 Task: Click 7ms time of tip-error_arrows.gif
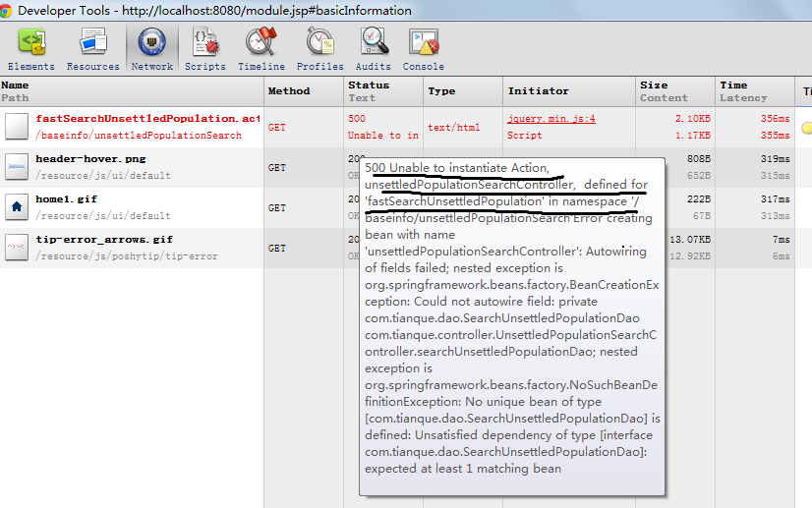pyautogui.click(x=782, y=240)
